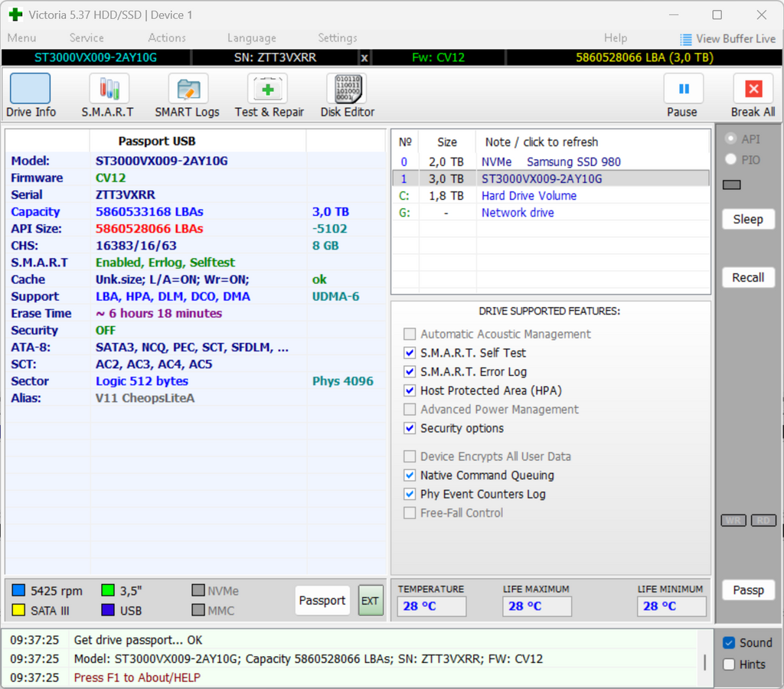
Task: Click the Recall button
Action: [x=748, y=277]
